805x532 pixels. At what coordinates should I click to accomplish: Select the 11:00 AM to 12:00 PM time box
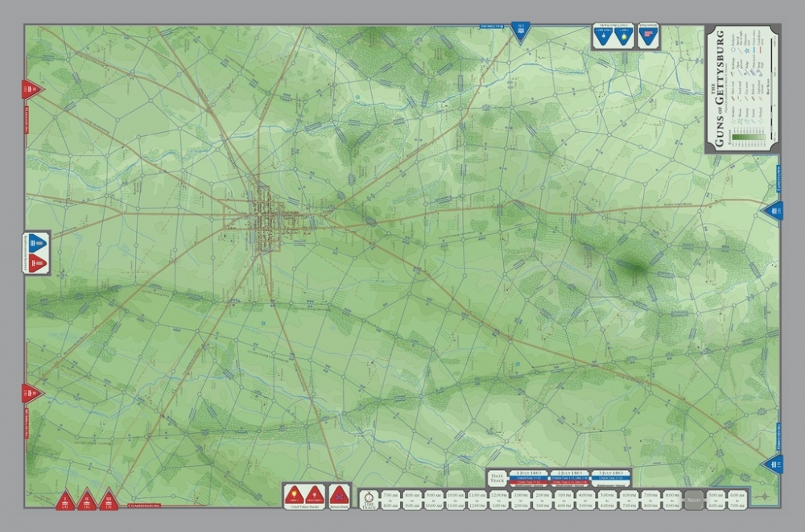pos(477,500)
